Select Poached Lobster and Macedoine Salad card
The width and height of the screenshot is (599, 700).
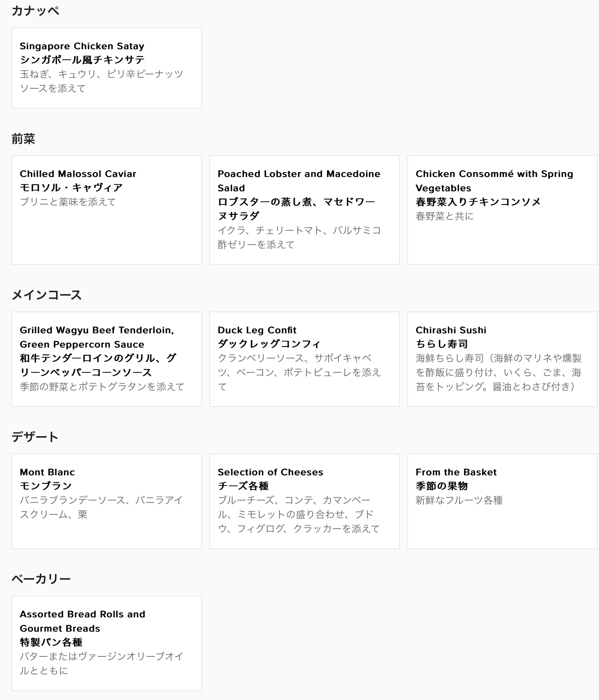coord(305,210)
